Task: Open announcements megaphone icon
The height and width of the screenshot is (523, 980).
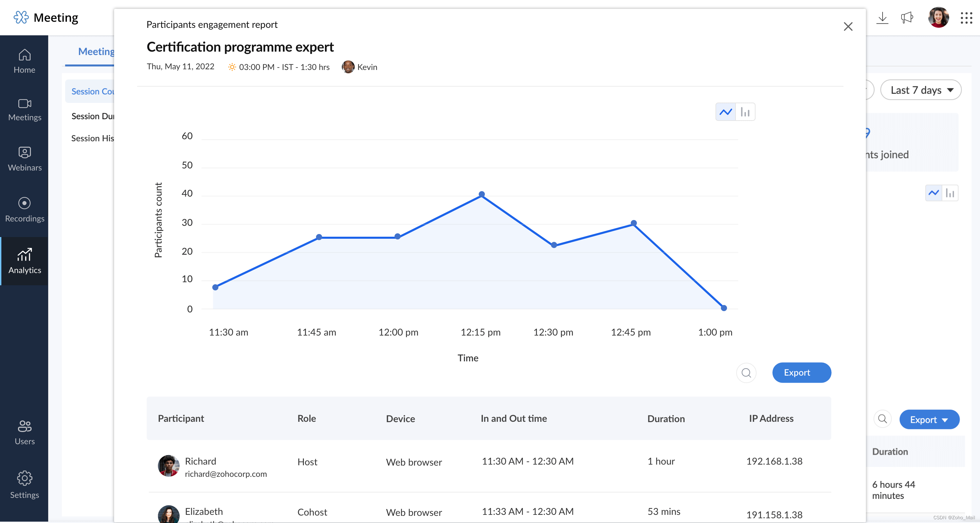Action: [x=907, y=18]
